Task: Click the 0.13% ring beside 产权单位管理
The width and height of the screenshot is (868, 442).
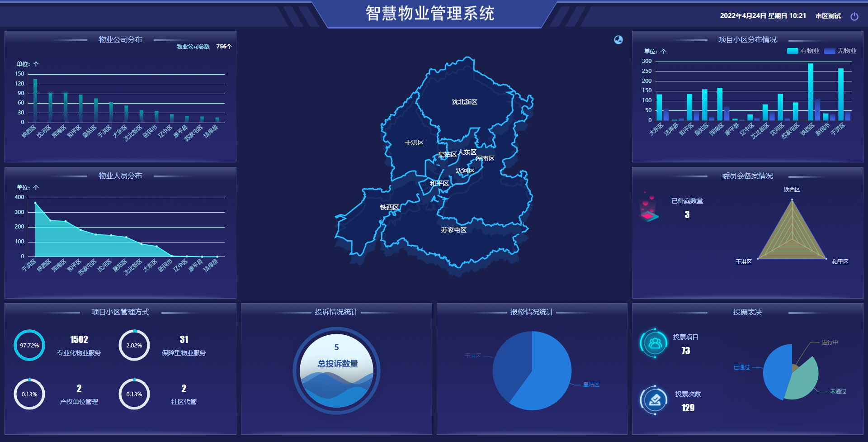Action: (x=29, y=394)
